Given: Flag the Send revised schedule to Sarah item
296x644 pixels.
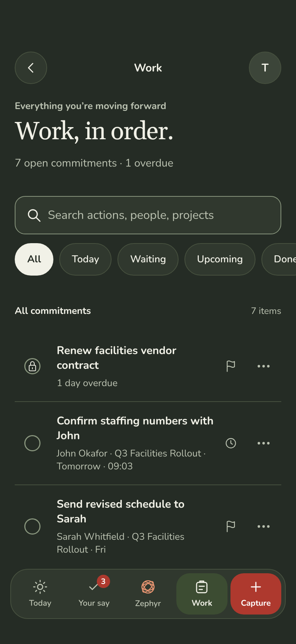Looking at the screenshot, I should pyautogui.click(x=231, y=526).
